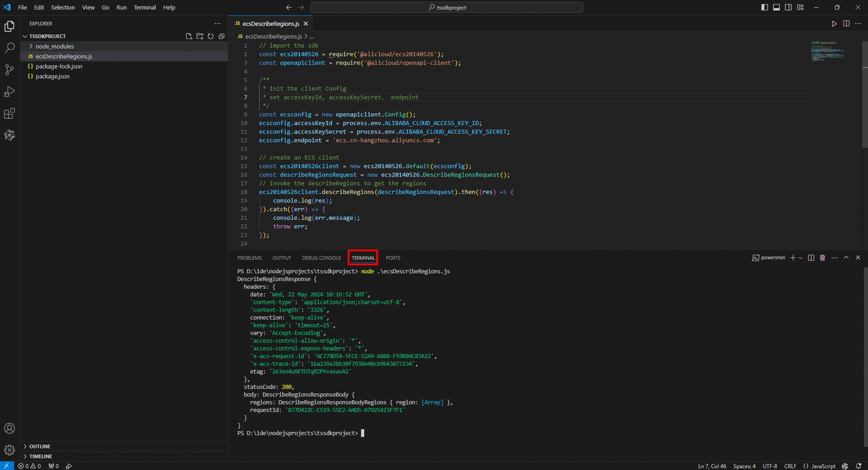Close the bottom panel
Image resolution: width=868 pixels, height=470 pixels.
pyautogui.click(x=858, y=257)
